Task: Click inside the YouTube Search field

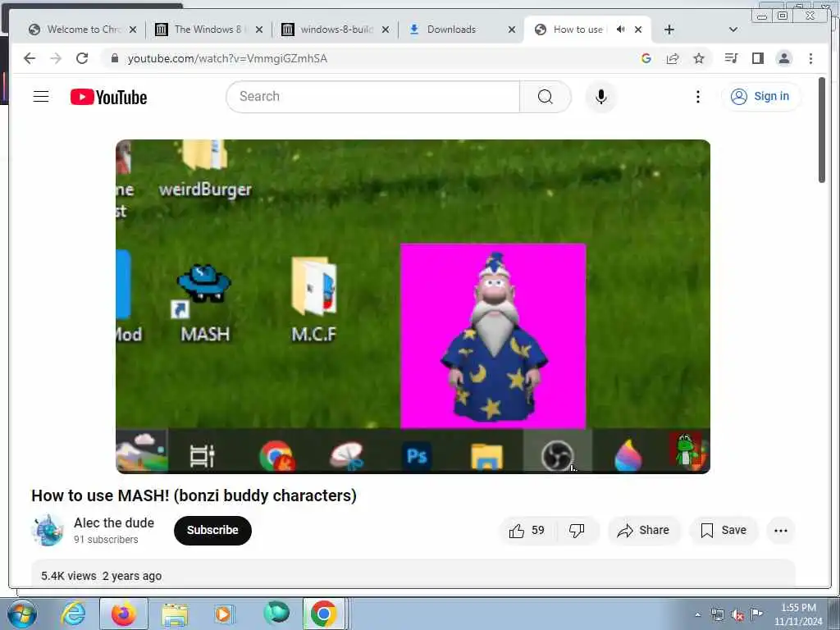Action: click(373, 97)
